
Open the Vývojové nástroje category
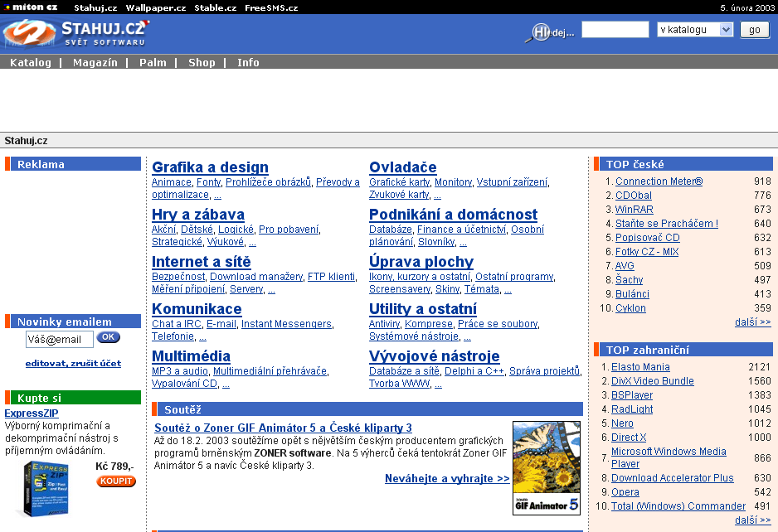(x=434, y=356)
